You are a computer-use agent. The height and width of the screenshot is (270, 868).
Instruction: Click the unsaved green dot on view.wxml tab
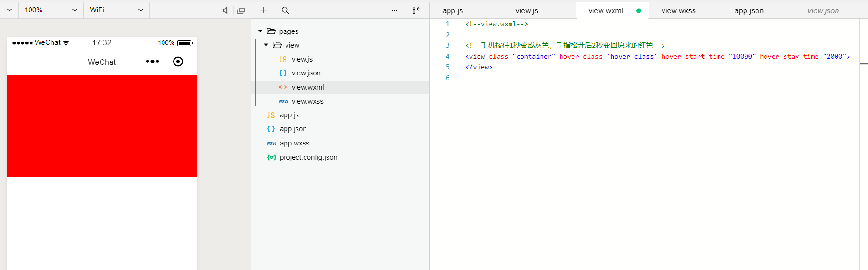pyautogui.click(x=639, y=10)
